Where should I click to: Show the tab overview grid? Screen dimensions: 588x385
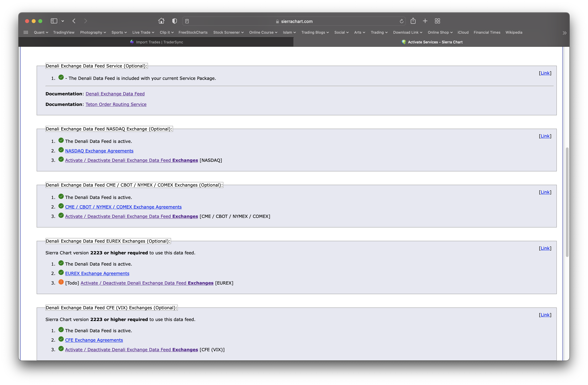click(437, 21)
